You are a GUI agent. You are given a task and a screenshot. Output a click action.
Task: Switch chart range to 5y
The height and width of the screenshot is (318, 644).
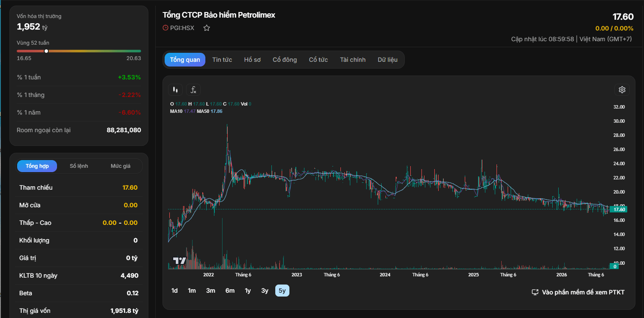pos(282,291)
